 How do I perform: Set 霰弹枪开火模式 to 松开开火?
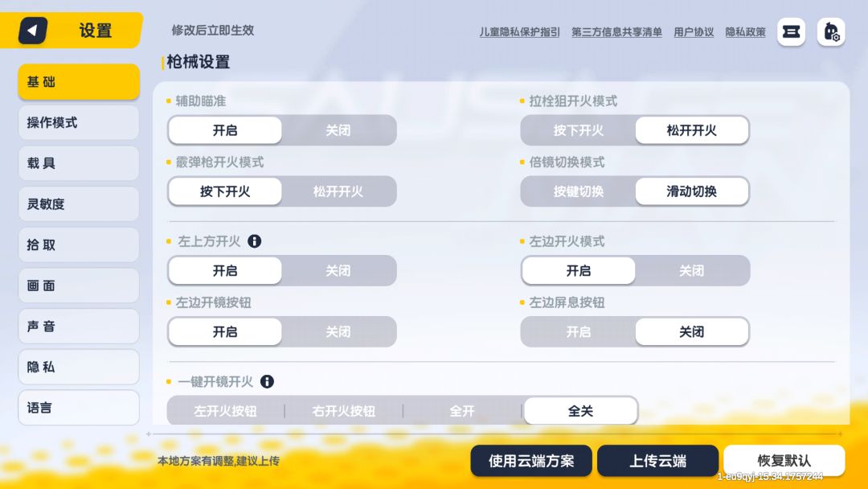click(338, 191)
